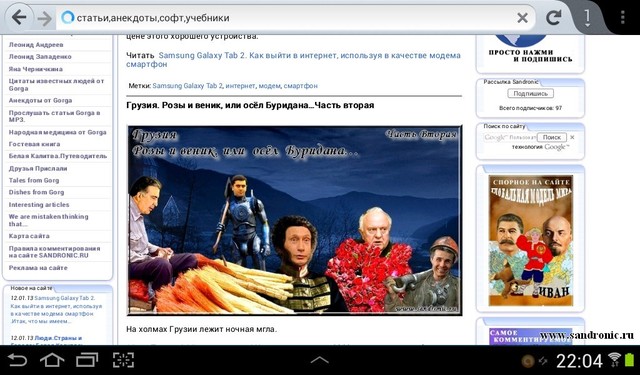Open the browser three-dot menu
640x375 pixels.
click(622, 18)
